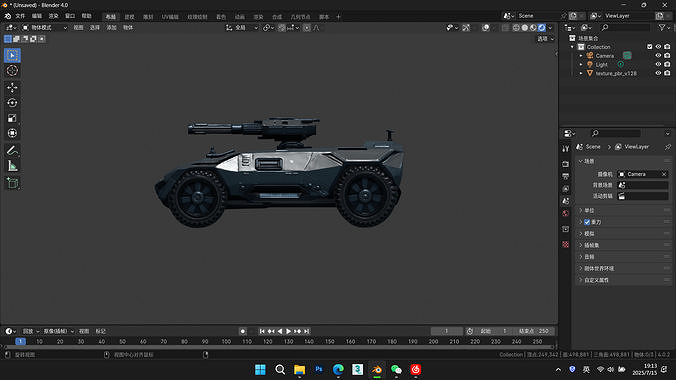Select the Add Cube tool
The width and height of the screenshot is (676, 380).
click(12, 183)
